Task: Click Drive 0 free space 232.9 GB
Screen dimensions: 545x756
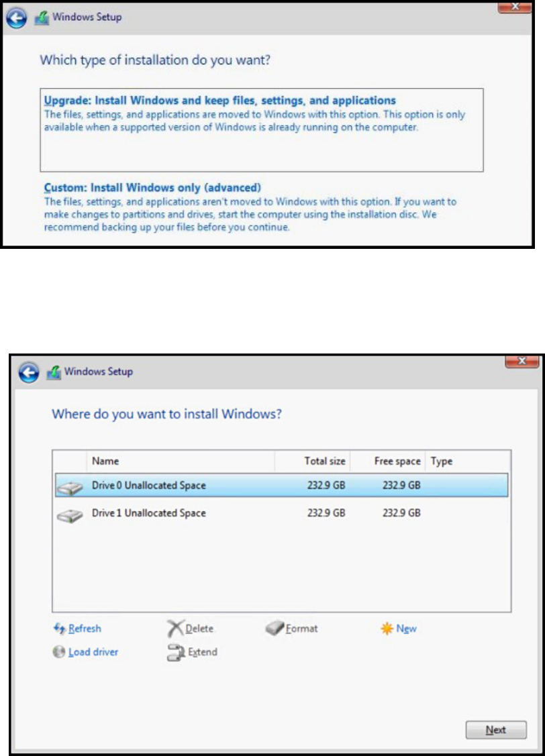Action: (402, 485)
